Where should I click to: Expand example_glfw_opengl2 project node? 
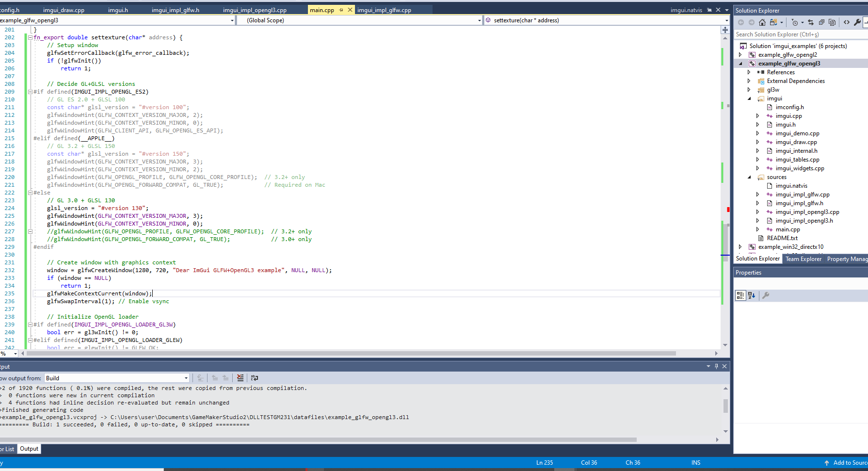click(740, 55)
